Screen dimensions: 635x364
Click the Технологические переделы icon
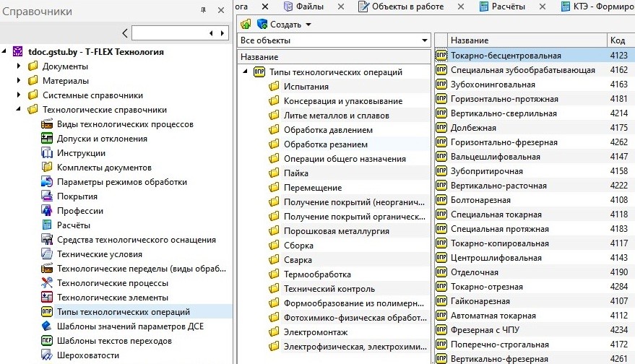click(47, 269)
